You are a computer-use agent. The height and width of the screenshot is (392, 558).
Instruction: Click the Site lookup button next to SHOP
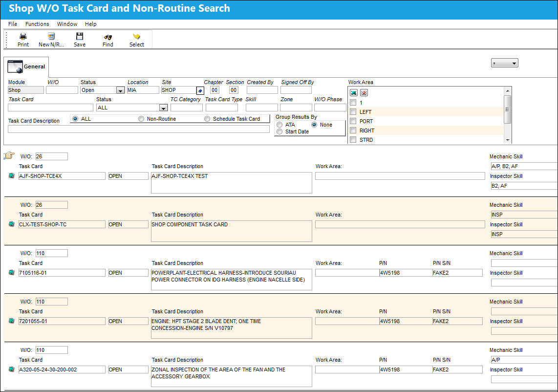[200, 90]
